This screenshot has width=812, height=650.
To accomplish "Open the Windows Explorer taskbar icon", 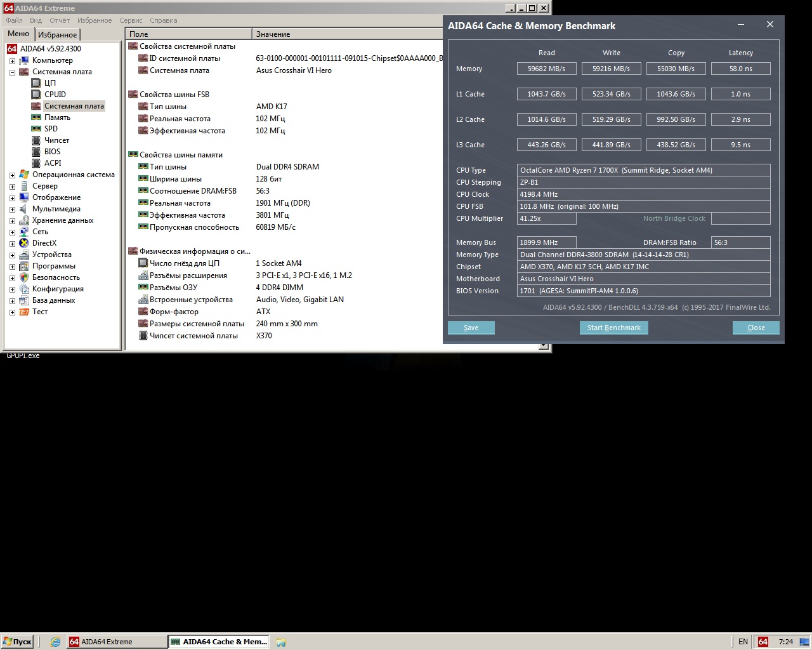I will pyautogui.click(x=281, y=642).
